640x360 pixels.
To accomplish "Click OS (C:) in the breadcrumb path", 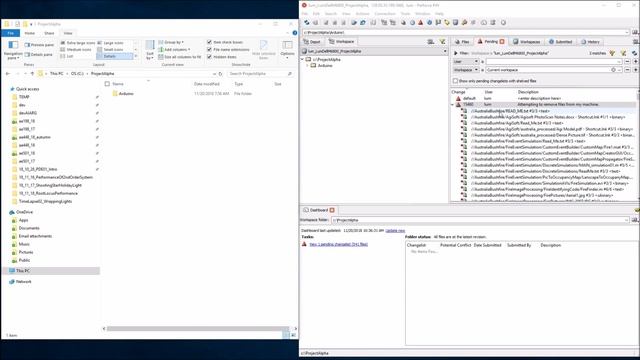I will coord(77,74).
